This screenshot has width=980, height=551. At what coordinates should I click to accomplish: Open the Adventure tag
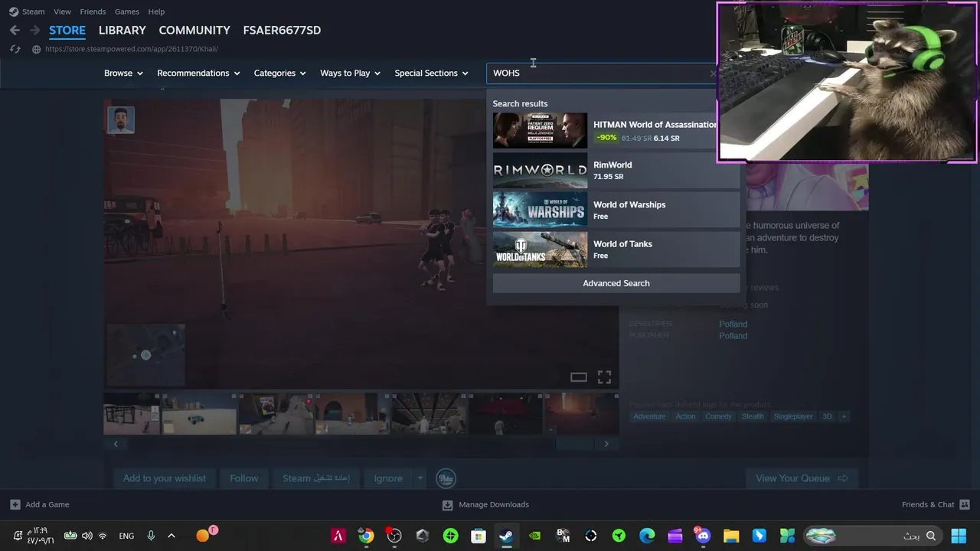tap(649, 416)
